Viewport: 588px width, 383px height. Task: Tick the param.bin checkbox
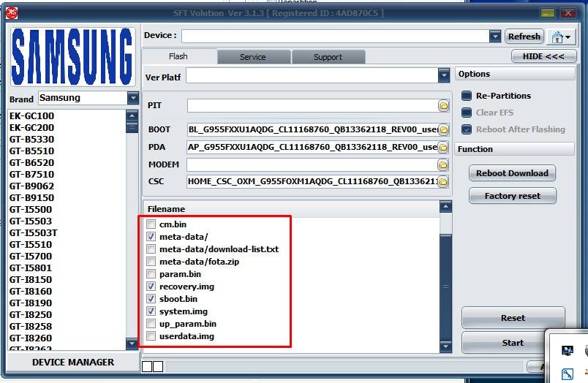pyautogui.click(x=151, y=273)
